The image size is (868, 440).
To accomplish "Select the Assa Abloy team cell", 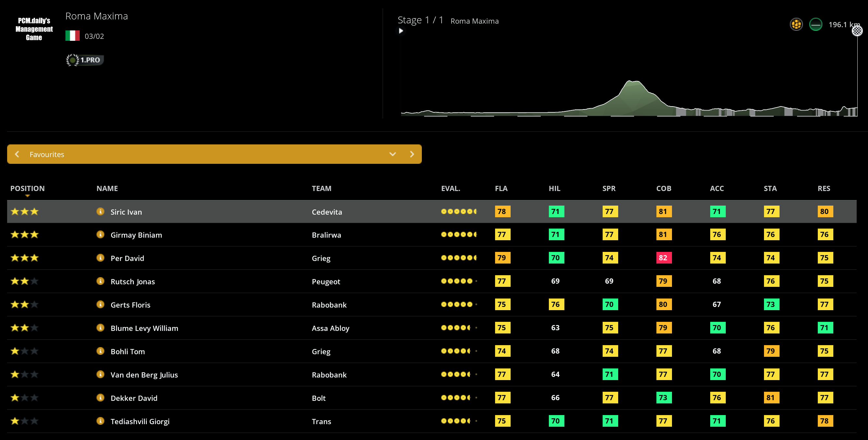I will (330, 328).
